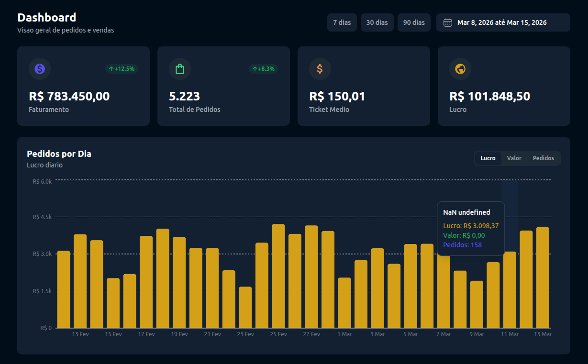Click the R$ 783.450,00 Faturamento card
This screenshot has height=364, width=588.
[x=83, y=86]
